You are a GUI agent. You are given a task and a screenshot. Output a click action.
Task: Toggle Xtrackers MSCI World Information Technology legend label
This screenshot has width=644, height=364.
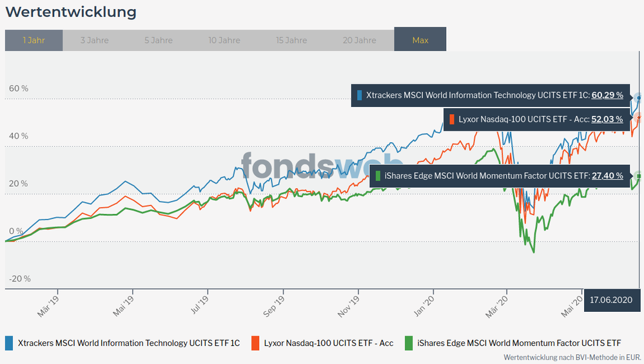[128, 343]
